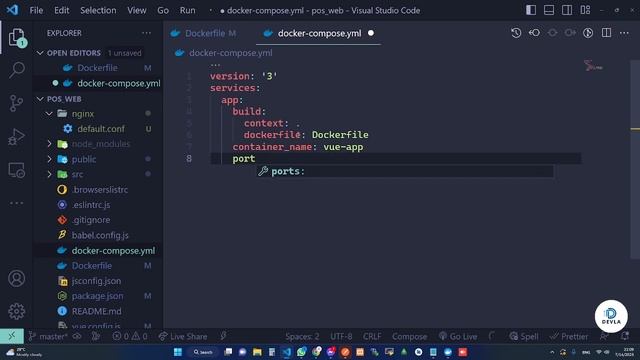Open the Edit menu

[62, 10]
